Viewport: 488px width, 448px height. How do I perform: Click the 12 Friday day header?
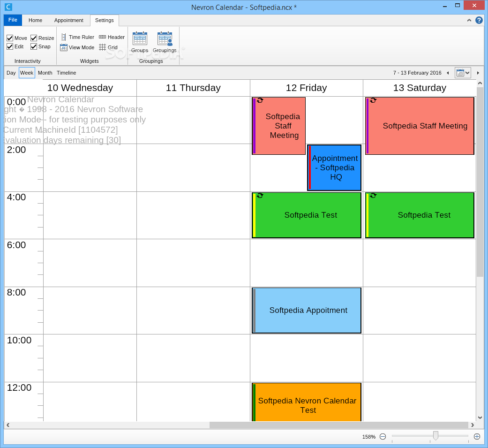[x=307, y=88]
